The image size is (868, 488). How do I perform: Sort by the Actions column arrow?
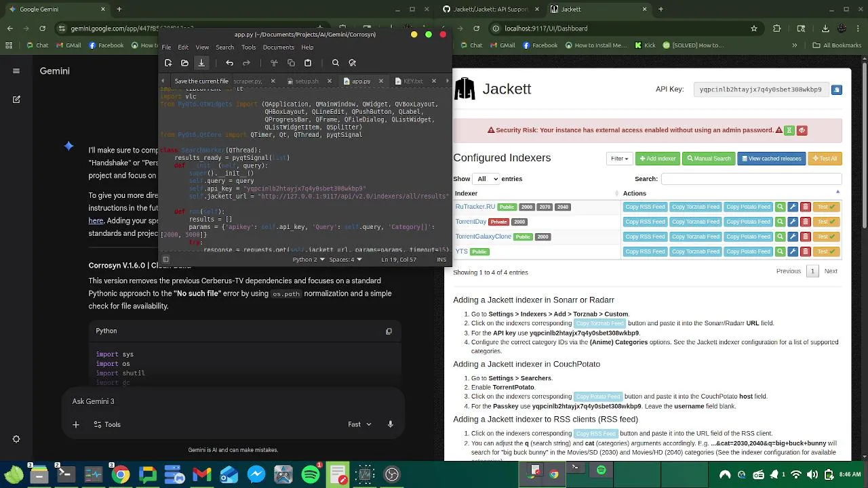click(837, 192)
